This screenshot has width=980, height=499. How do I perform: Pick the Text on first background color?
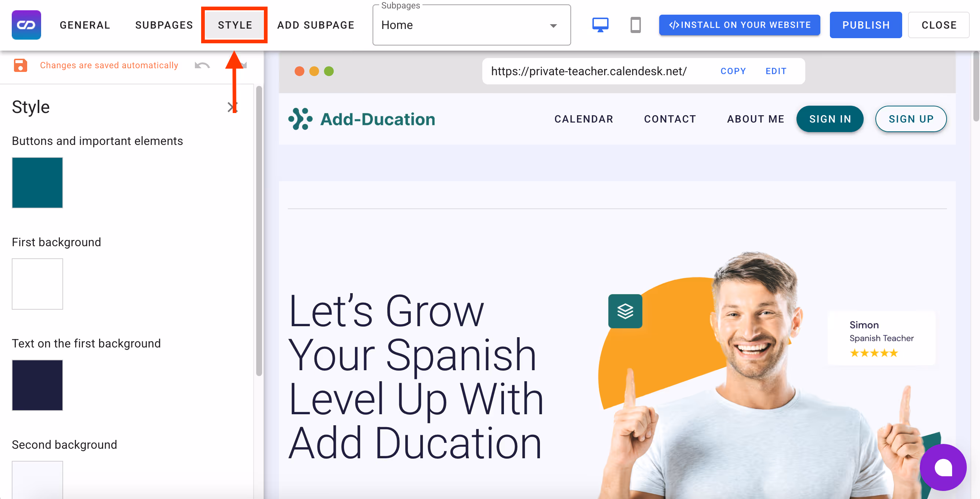(x=37, y=385)
